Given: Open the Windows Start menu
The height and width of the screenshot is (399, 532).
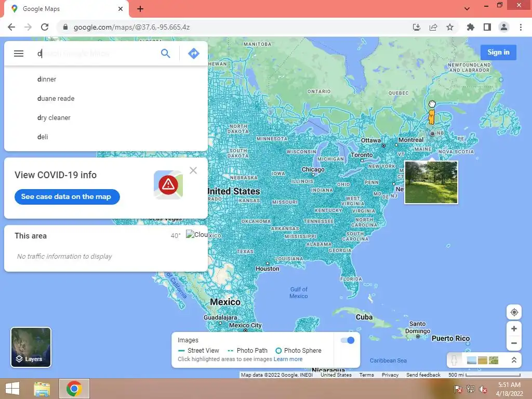Looking at the screenshot, I should (x=12, y=389).
